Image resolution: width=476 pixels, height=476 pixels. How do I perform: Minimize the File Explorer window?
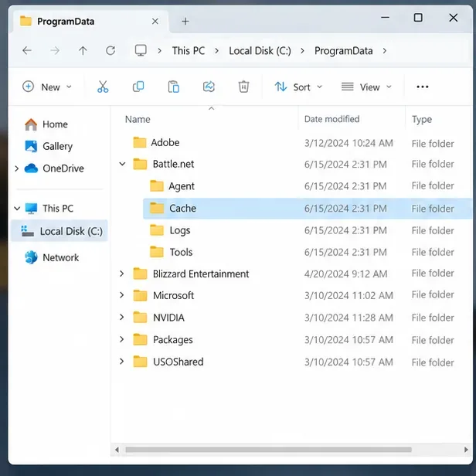tap(385, 18)
